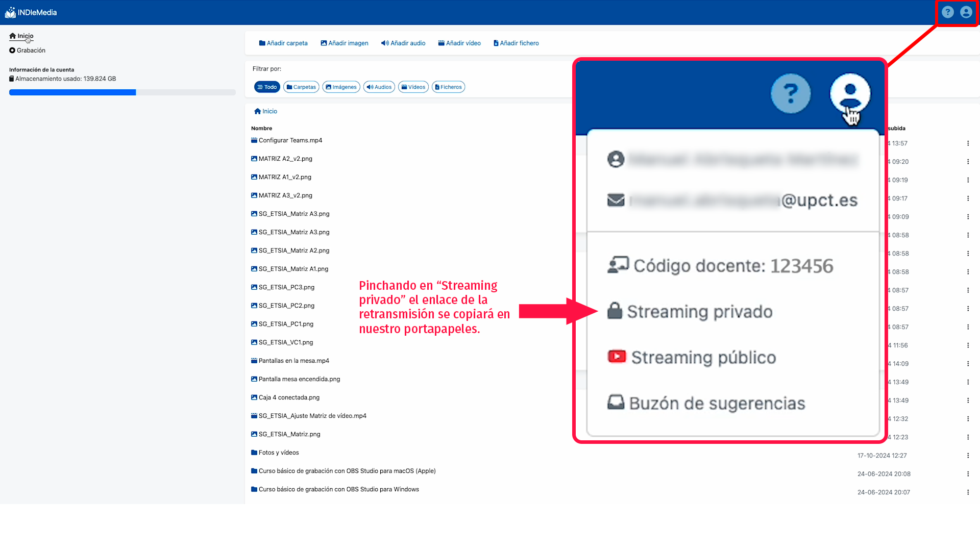The image size is (980, 551).
Task: Filter by Imágenes
Action: point(341,87)
